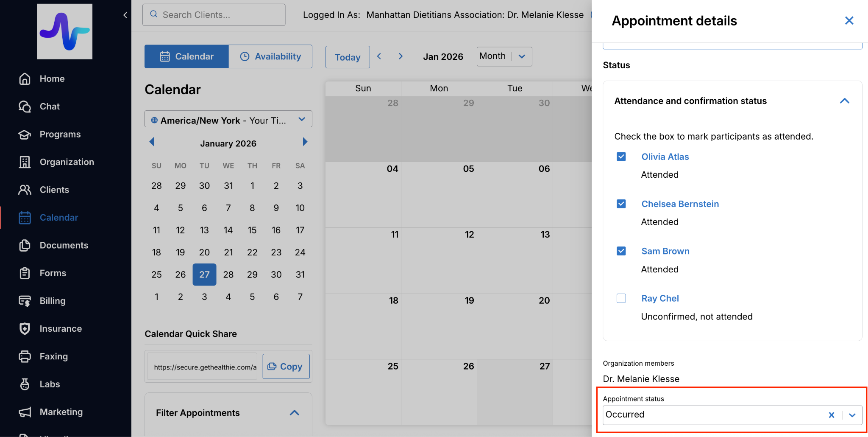Click previous arrow beside Today button
Screen dimensions: 868x437
tap(379, 56)
